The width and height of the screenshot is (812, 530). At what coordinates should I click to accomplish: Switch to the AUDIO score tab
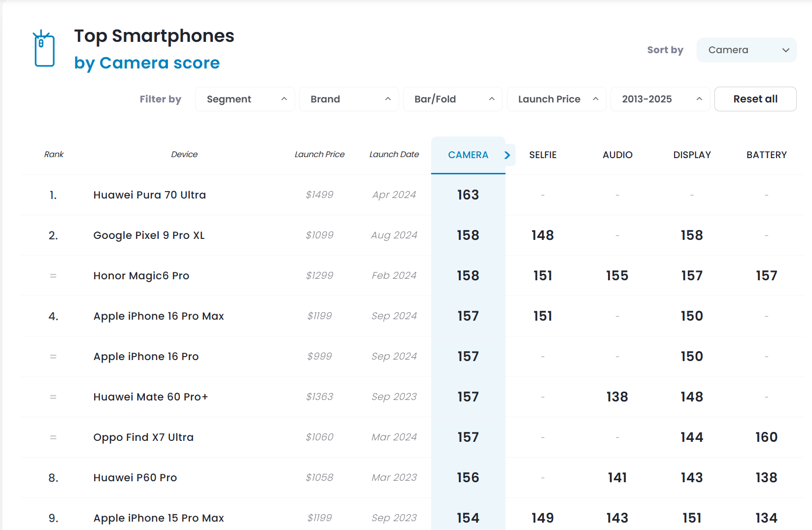point(617,155)
